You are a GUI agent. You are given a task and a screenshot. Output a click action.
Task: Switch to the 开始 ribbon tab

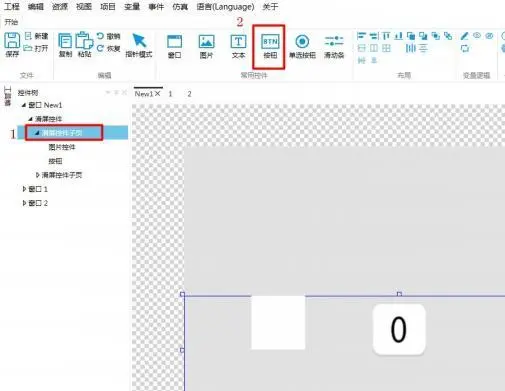(x=11, y=22)
